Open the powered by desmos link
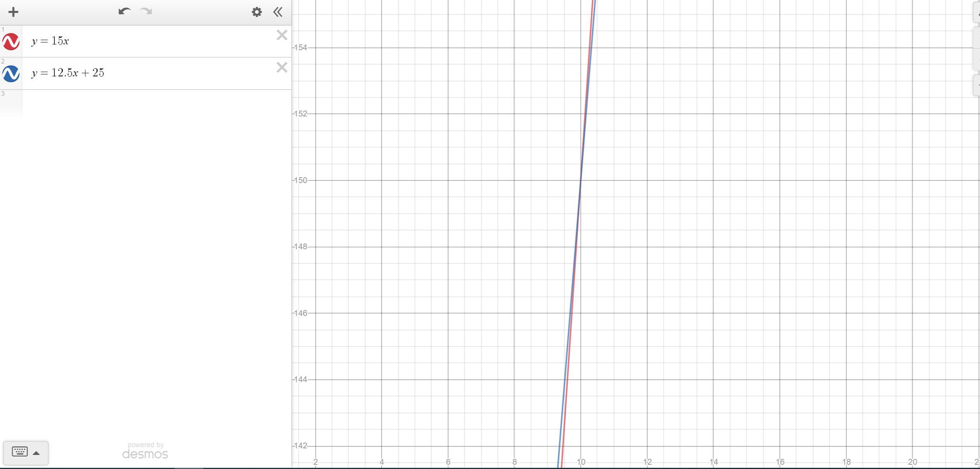This screenshot has width=980, height=469. 145,451
